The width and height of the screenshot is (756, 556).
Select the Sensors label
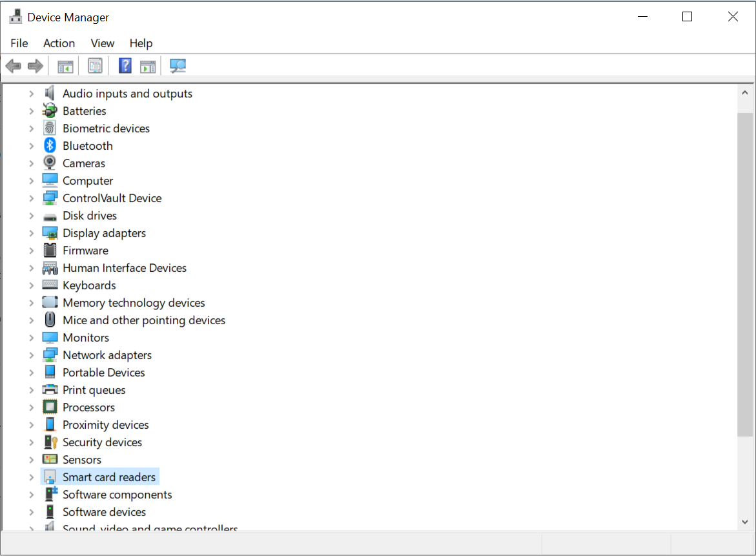(x=82, y=460)
